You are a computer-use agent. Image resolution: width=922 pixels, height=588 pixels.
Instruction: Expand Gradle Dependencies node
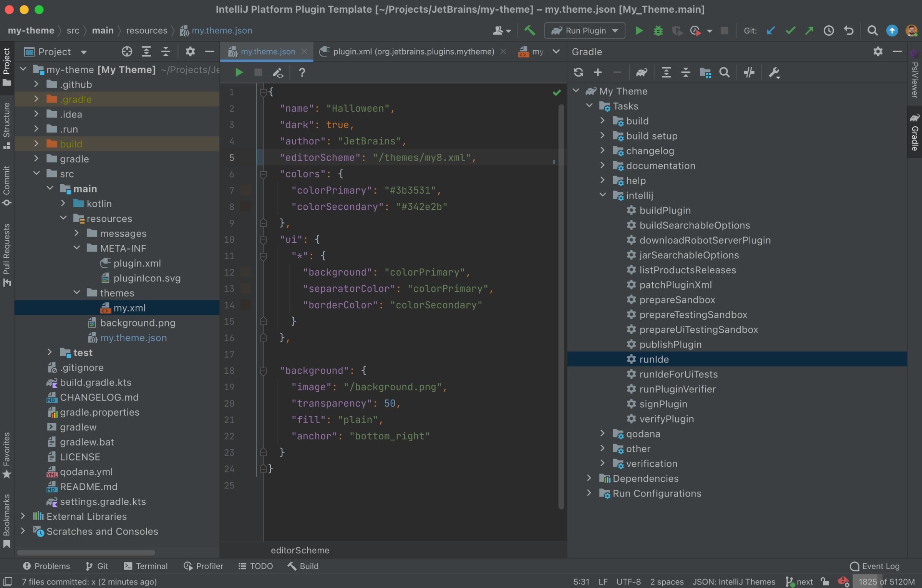589,478
